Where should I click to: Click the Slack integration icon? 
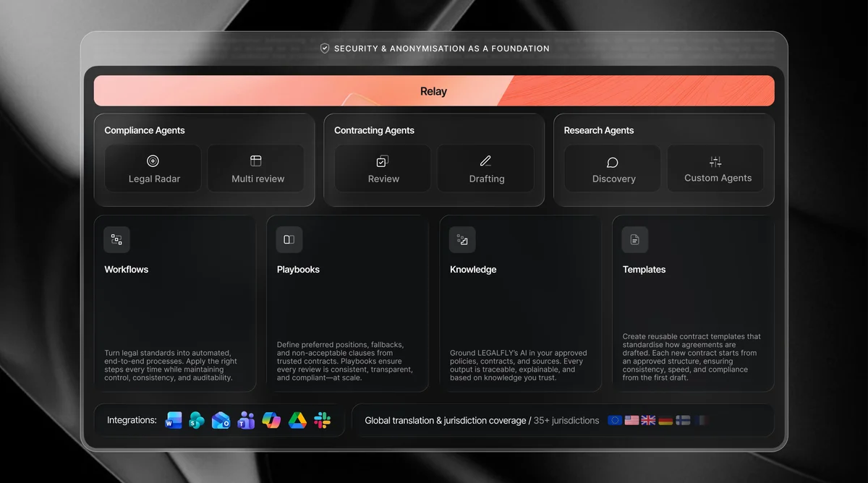[x=323, y=420]
